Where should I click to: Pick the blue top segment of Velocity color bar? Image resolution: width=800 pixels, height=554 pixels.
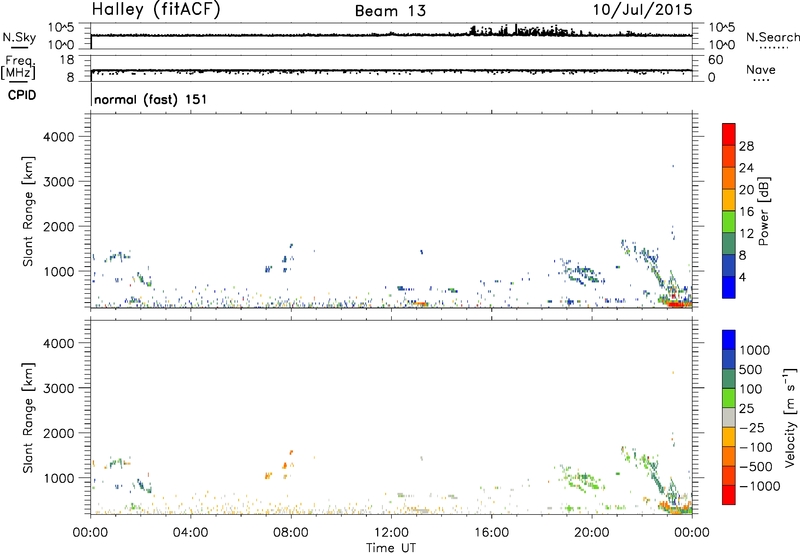coord(729,340)
